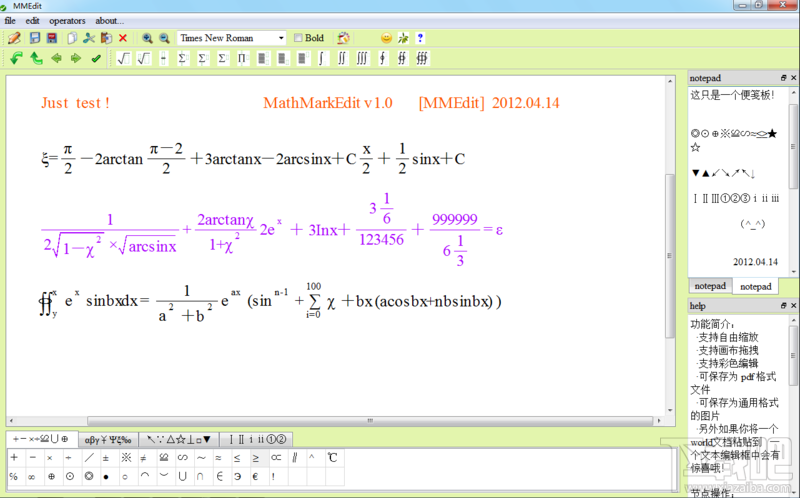Click the canvas vertical scrollbar thumb

pos(670,255)
